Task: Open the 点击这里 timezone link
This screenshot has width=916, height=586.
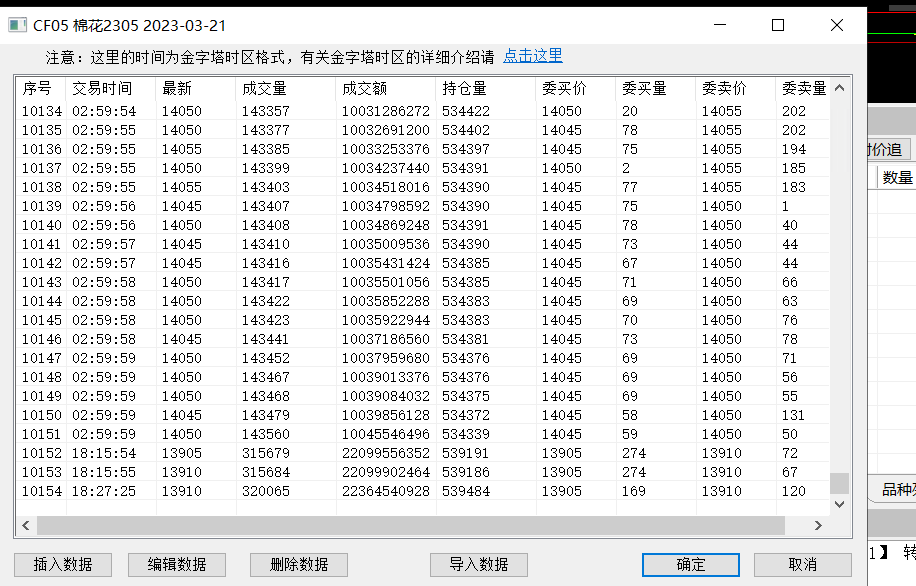Action: pos(533,56)
